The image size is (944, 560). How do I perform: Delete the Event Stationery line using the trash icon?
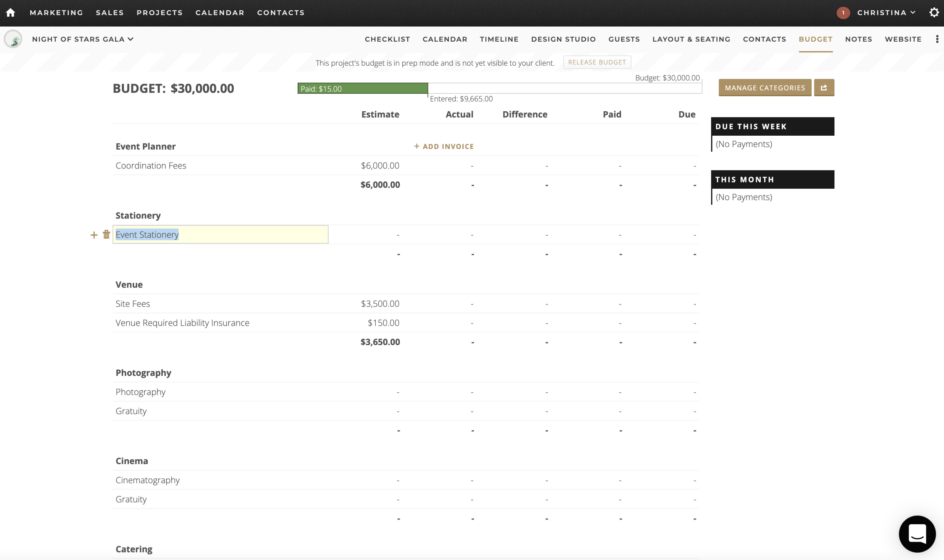click(106, 234)
